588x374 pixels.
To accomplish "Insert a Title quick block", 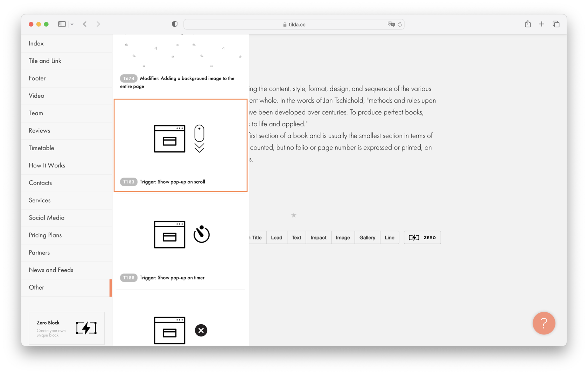I will [257, 237].
